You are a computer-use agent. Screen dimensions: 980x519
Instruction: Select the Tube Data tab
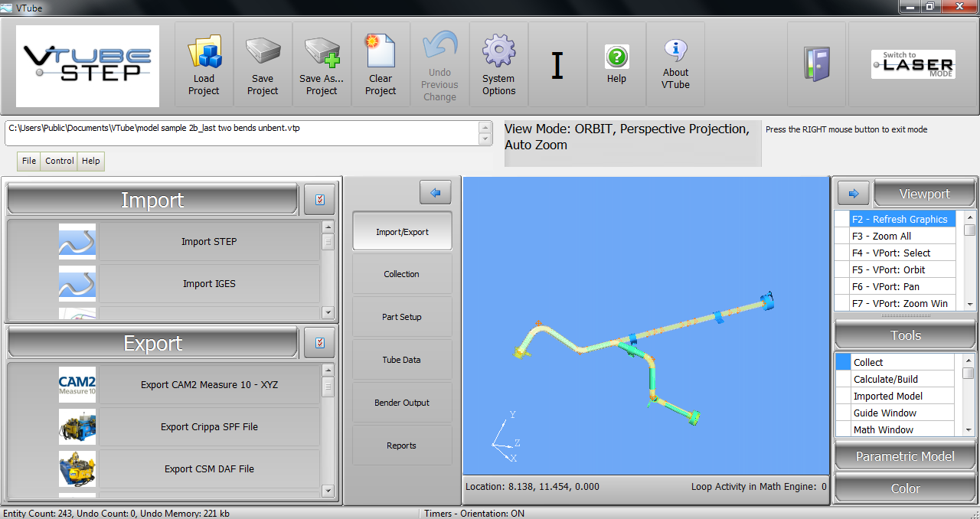pos(402,360)
